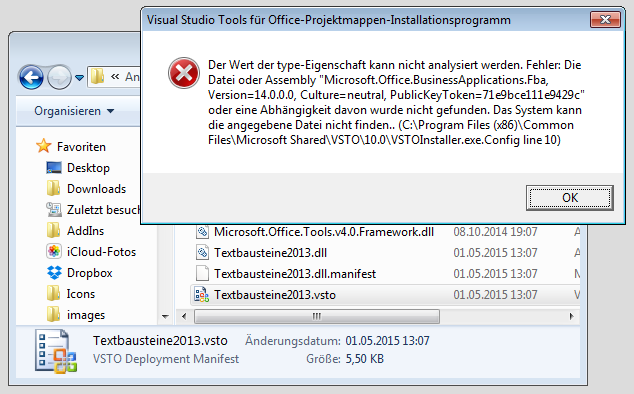Click the horizontal scrollbar thumb
The width and height of the screenshot is (634, 394).
(x=317, y=316)
